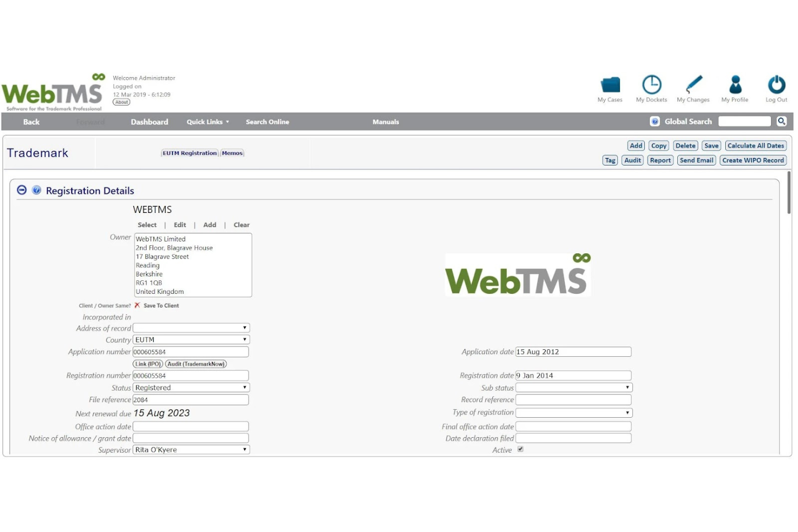Click the Audit button in toolbar
This screenshot has height=532, width=798.
click(x=632, y=160)
